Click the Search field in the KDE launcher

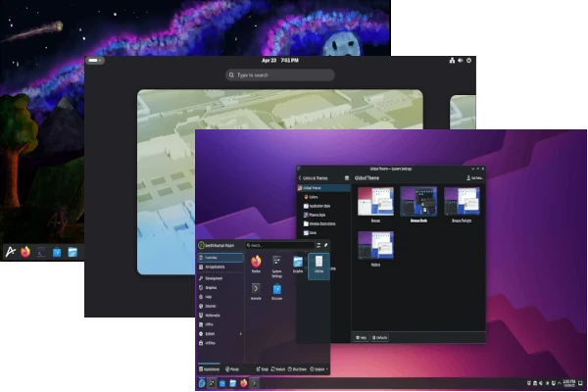(280, 245)
